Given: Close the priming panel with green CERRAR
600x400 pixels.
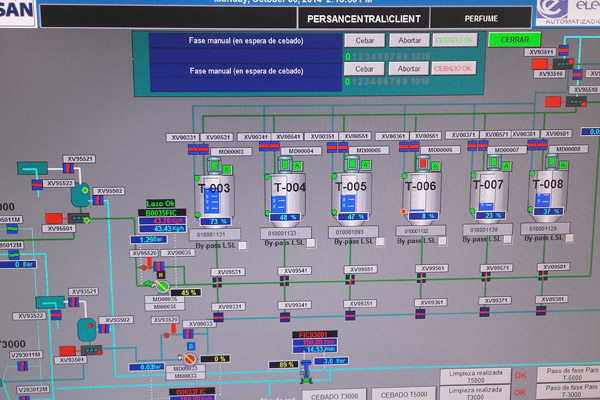Looking at the screenshot, I should pos(514,40).
